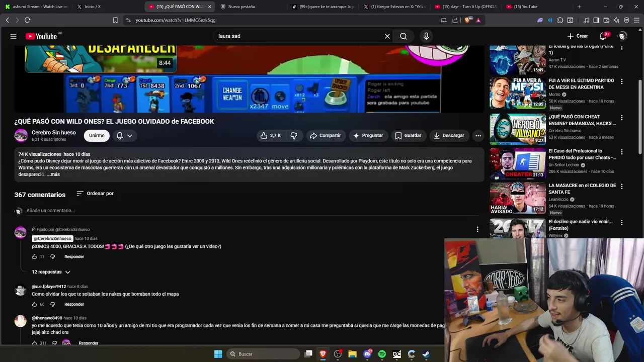Viewport: 644px width, 362px height.
Task: Open Discord from the taskbar
Action: pos(367,354)
